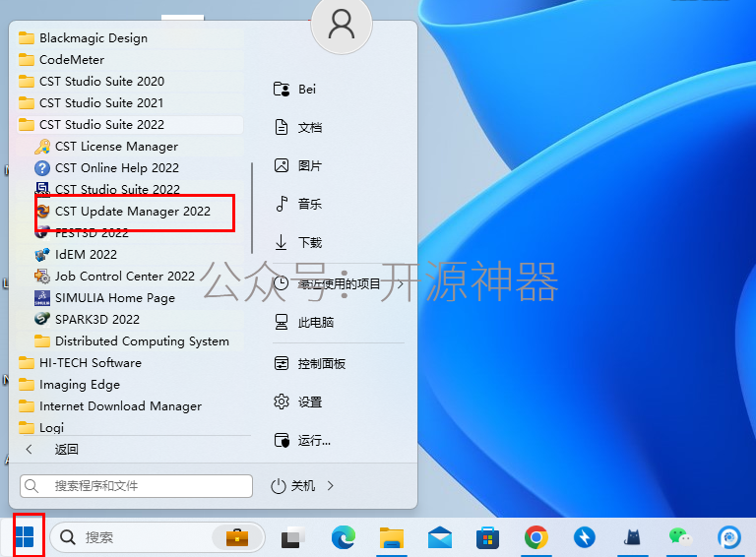756x557 pixels.
Task: Open 图片 pictures folder
Action: (x=297, y=165)
